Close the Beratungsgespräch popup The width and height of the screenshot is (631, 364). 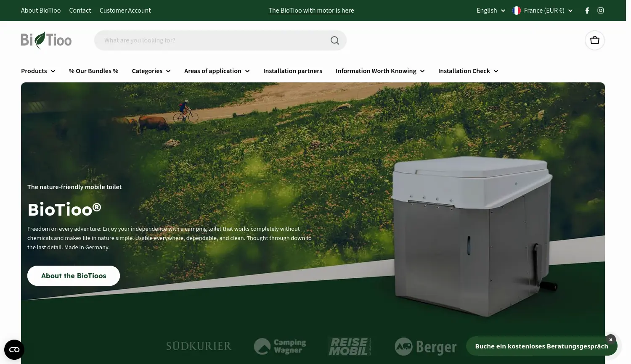click(611, 340)
